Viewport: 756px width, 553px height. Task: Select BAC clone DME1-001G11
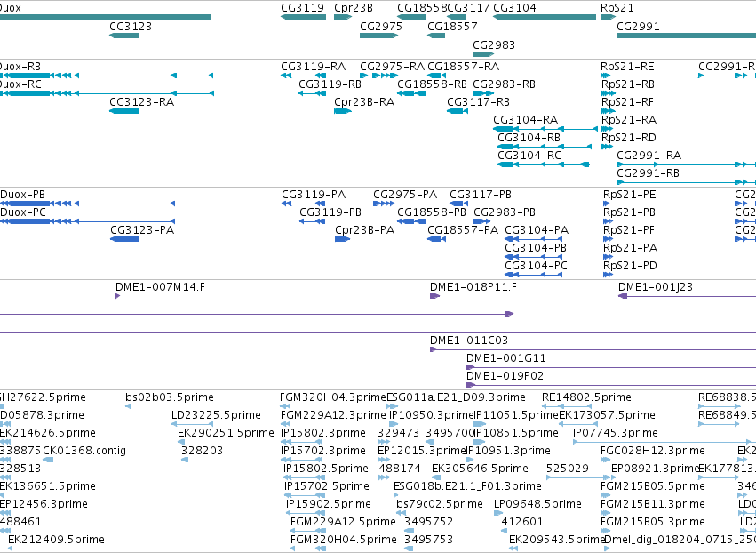(x=505, y=358)
